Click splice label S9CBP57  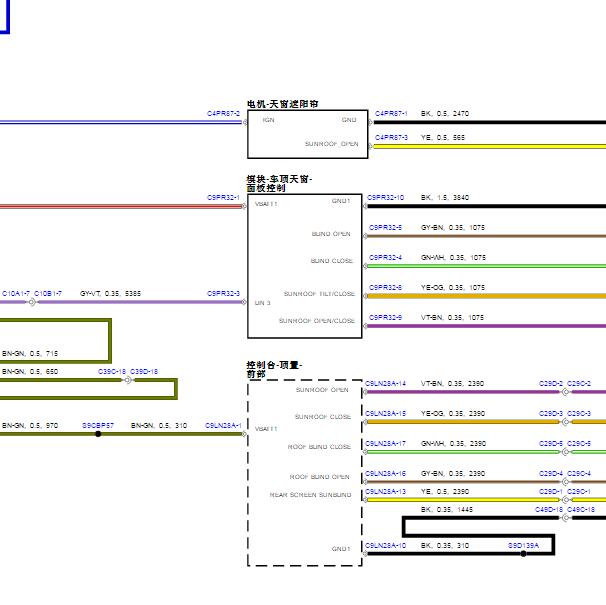98,426
